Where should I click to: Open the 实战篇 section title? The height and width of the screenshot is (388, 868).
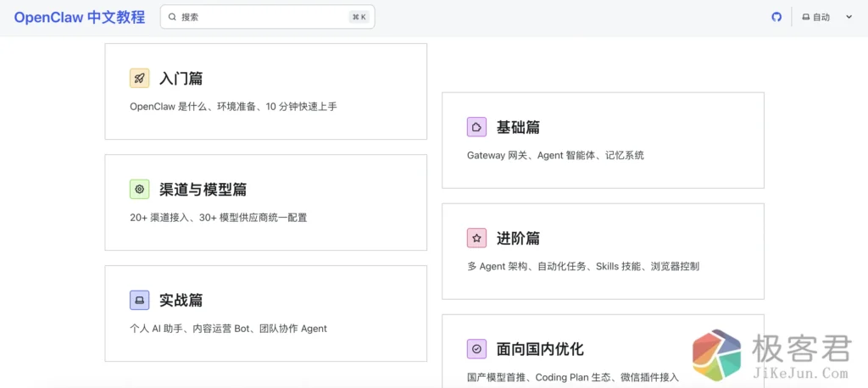coord(181,300)
